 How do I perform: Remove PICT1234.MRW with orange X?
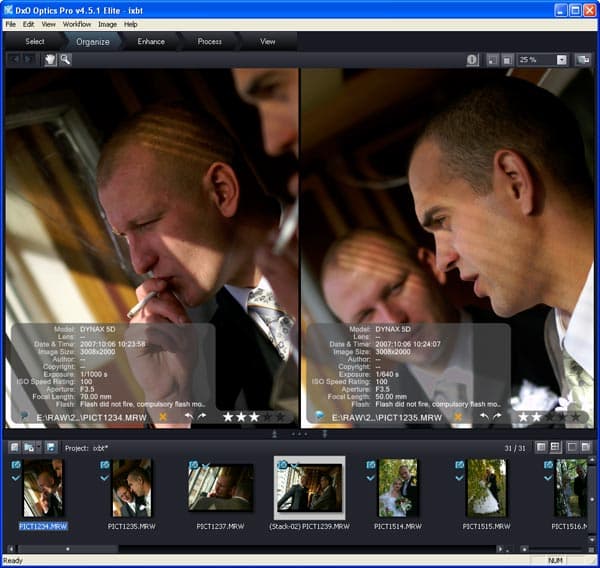pyautogui.click(x=163, y=417)
